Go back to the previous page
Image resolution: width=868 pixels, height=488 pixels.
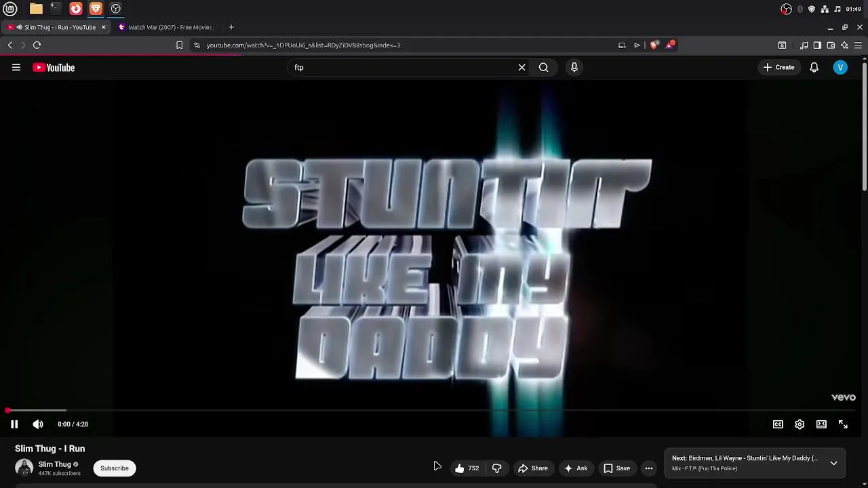point(10,45)
